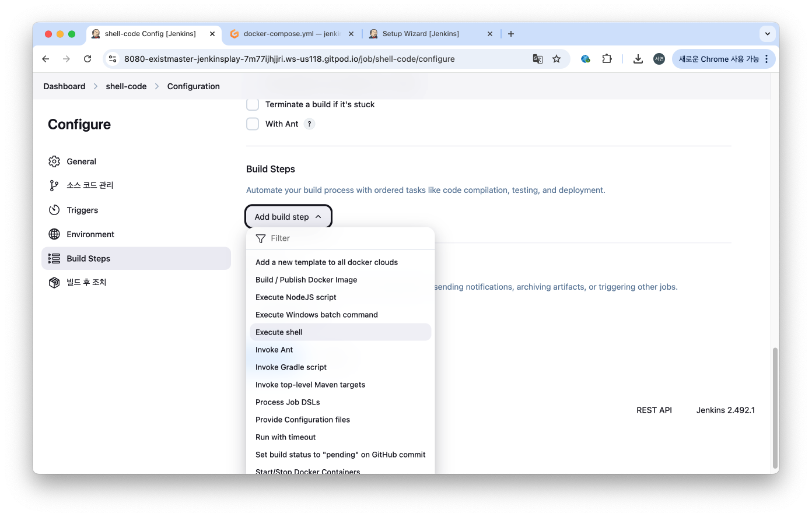
Task: Check the With Ant checkbox
Action: 253,124
